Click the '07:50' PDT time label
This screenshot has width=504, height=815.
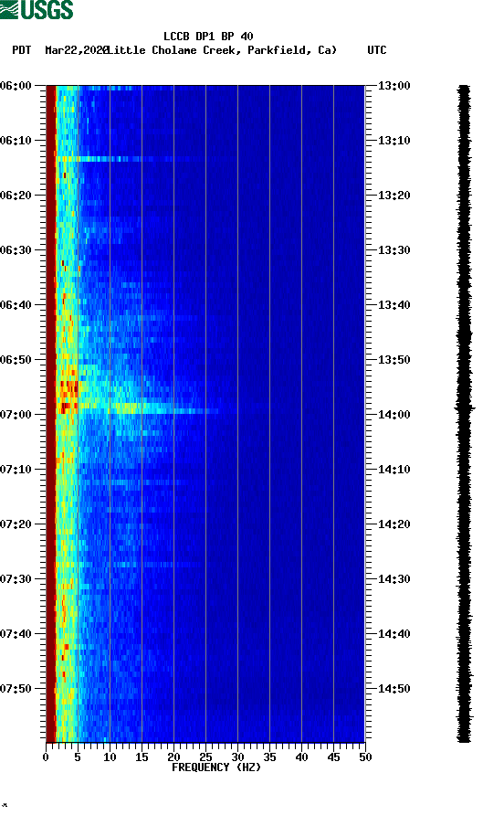pos(16,689)
